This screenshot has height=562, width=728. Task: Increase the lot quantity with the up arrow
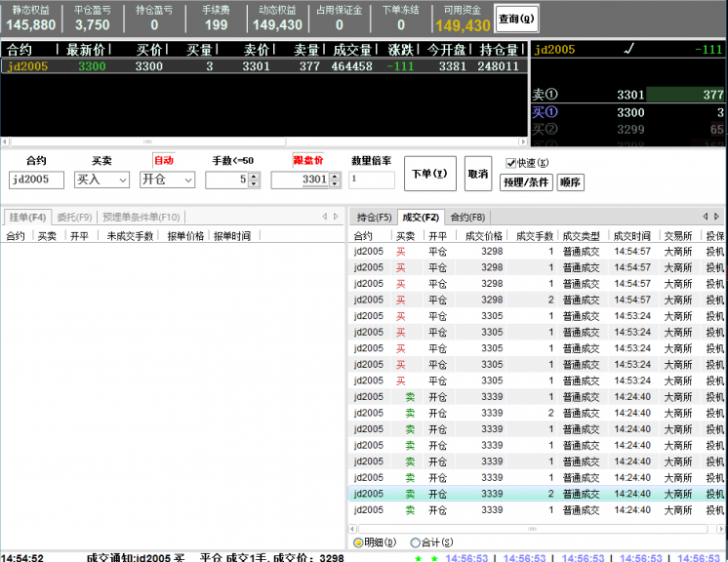coord(254,177)
